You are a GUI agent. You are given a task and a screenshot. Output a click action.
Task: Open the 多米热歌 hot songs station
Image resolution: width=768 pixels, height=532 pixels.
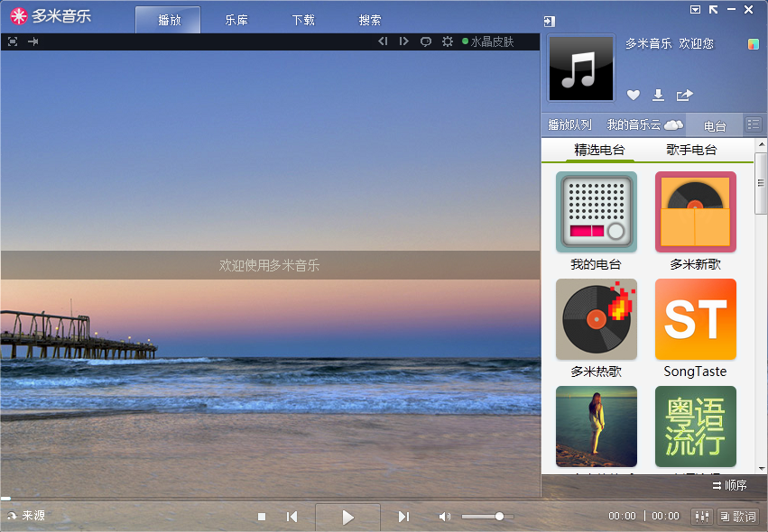coord(596,319)
